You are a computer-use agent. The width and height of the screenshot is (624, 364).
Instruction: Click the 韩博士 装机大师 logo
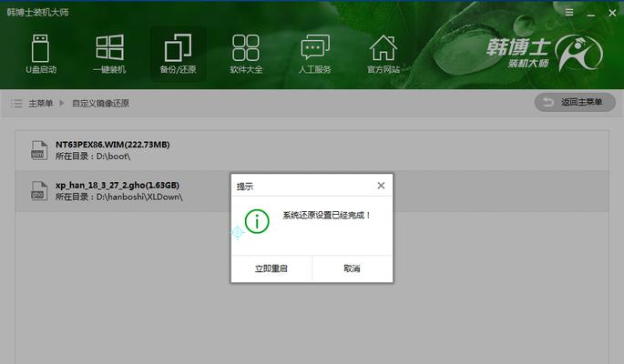click(x=544, y=53)
